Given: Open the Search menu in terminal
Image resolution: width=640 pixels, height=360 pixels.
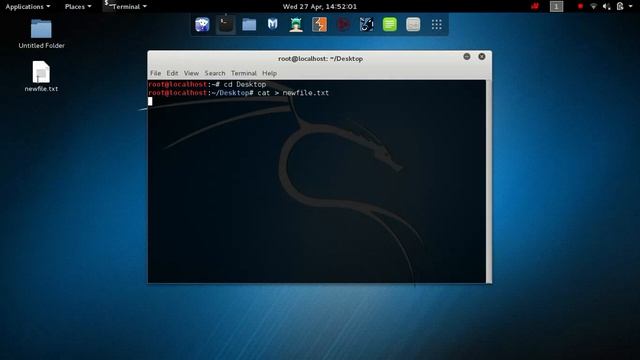Looking at the screenshot, I should point(215,73).
